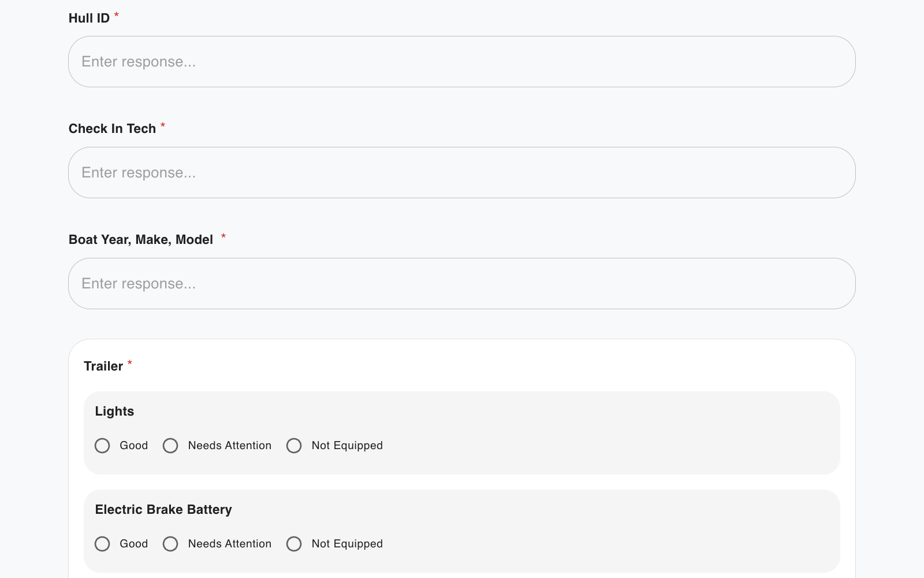
Task: Click the Boat Year, Make, Model field
Action: click(461, 284)
